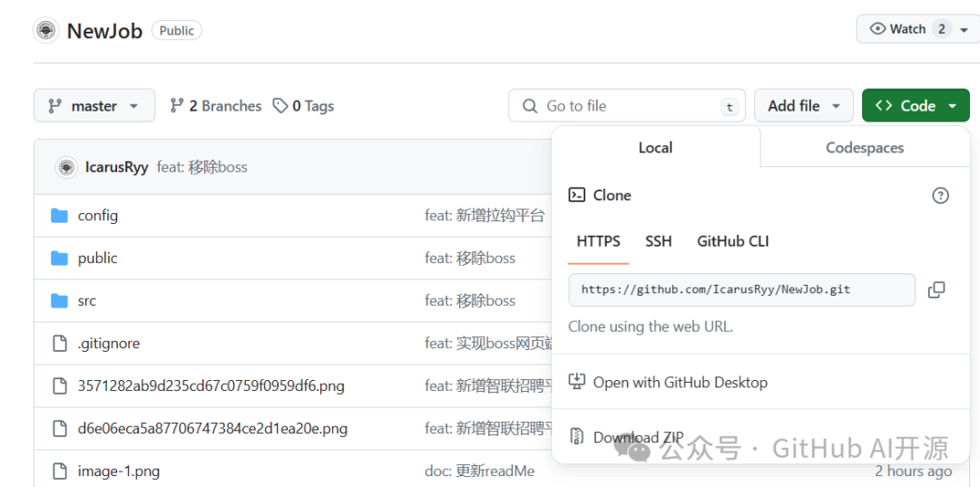Click the config folder icon
Image resolution: width=980 pixels, height=487 pixels.
[x=59, y=216]
